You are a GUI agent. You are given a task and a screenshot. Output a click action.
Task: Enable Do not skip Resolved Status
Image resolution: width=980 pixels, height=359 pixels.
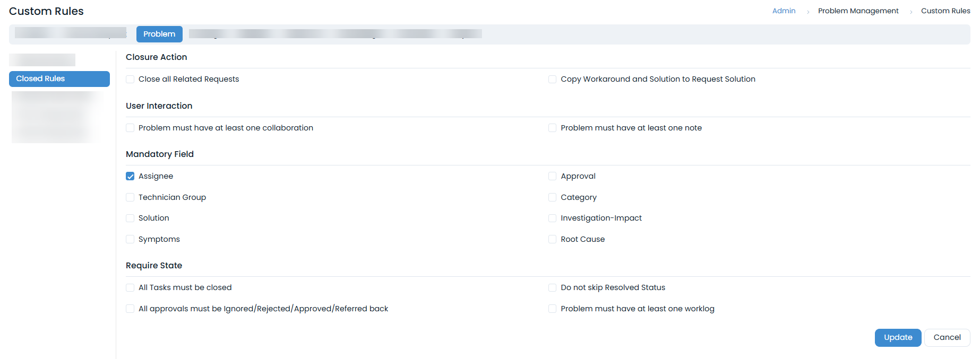[x=552, y=288]
